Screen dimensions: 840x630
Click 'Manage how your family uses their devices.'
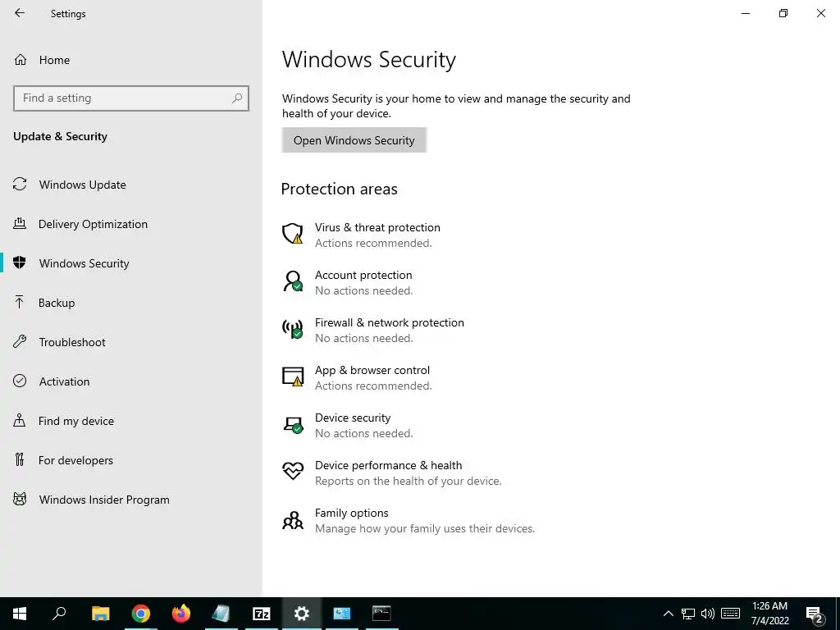[x=425, y=529]
